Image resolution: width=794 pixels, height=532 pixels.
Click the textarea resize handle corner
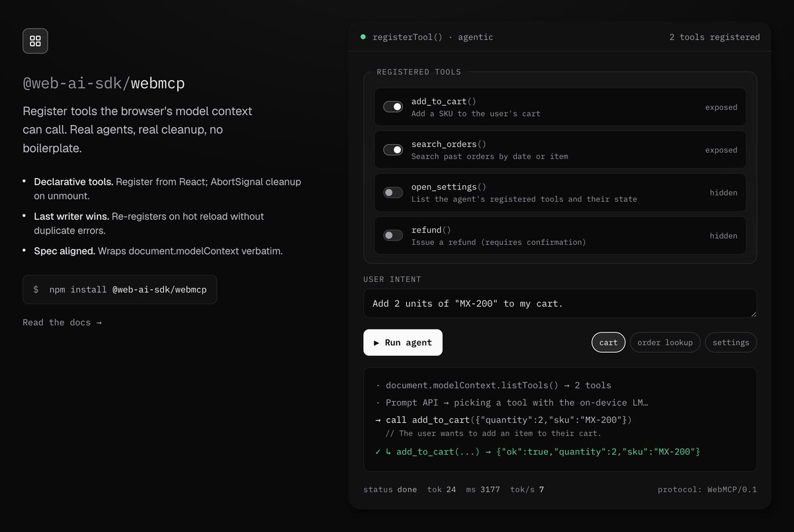click(x=752, y=314)
